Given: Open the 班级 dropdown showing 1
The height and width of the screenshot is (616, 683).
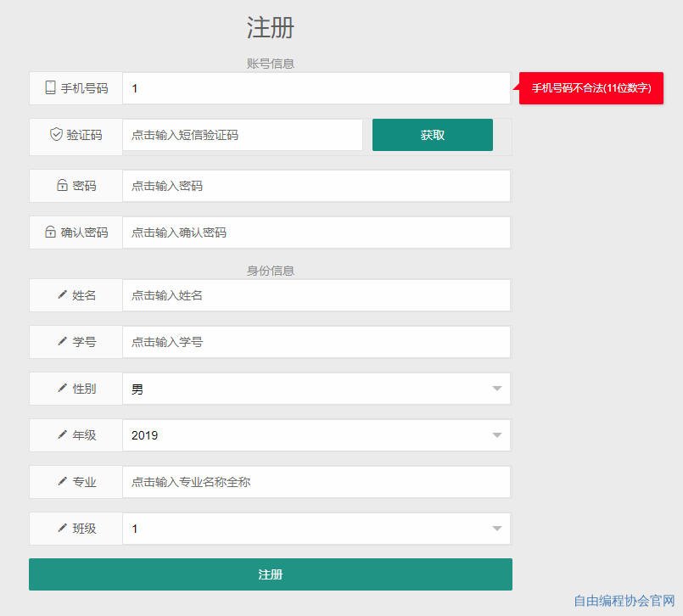Looking at the screenshot, I should [x=316, y=529].
